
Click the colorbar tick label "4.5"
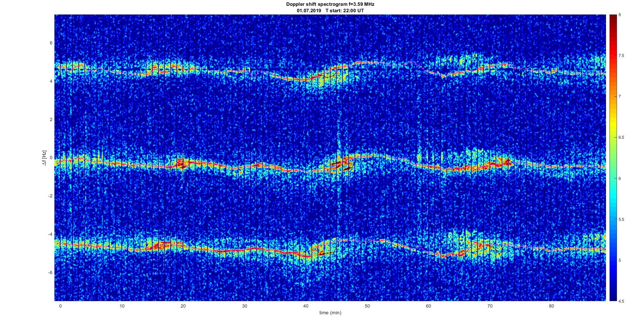point(621,301)
